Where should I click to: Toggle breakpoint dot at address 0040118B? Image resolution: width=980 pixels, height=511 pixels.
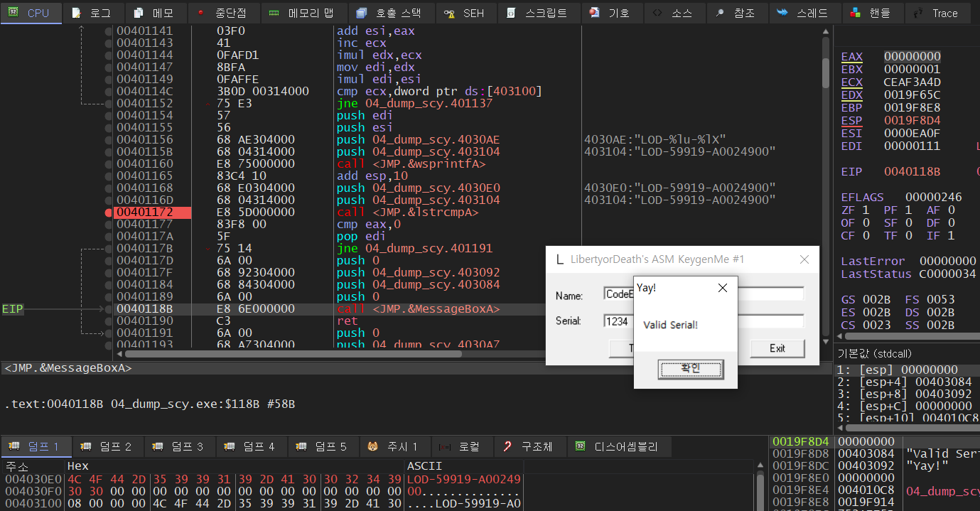(x=108, y=308)
